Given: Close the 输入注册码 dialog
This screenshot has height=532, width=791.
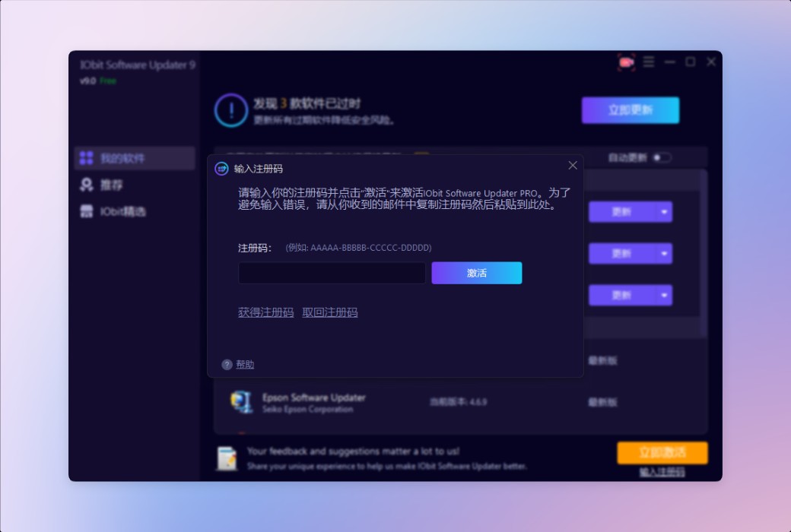Looking at the screenshot, I should coord(573,166).
